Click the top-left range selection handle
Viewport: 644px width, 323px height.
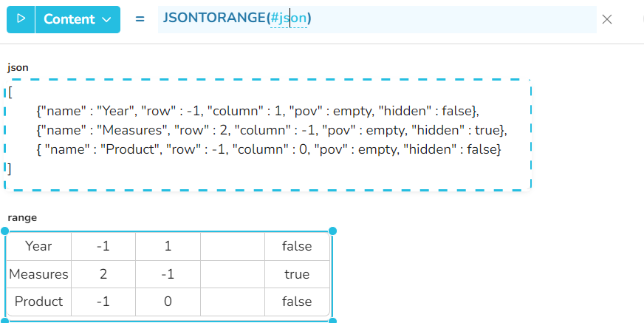pos(6,231)
